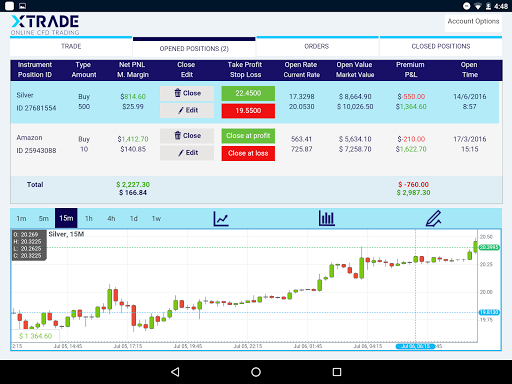The width and height of the screenshot is (512, 384).
Task: Open the ORDERS tab
Action: click(x=317, y=46)
